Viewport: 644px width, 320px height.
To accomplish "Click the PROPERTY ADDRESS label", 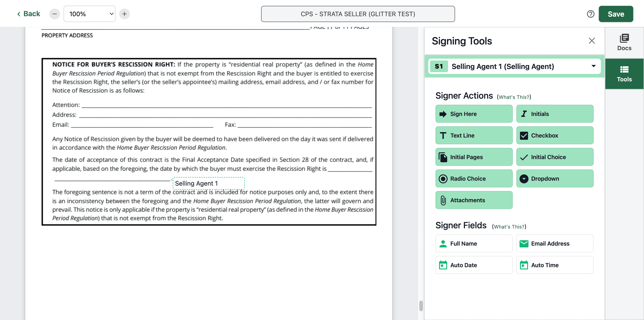I will coord(67,35).
